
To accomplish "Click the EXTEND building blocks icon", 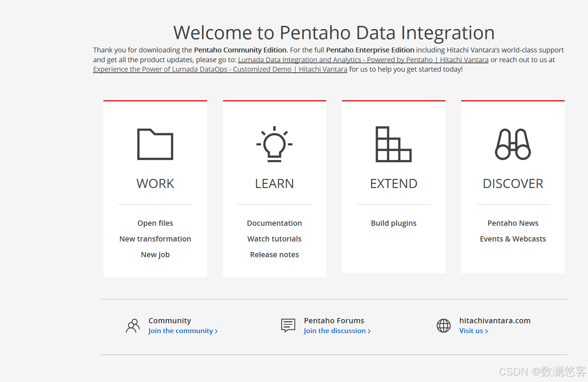I will (393, 144).
